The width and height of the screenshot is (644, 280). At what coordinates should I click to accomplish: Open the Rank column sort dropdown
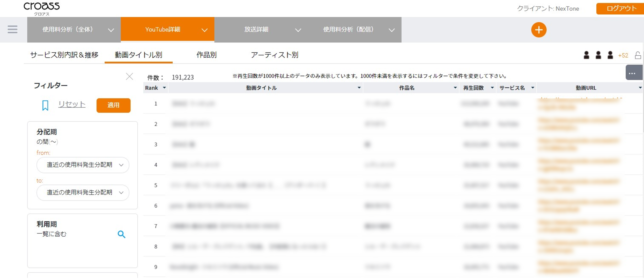[164, 88]
